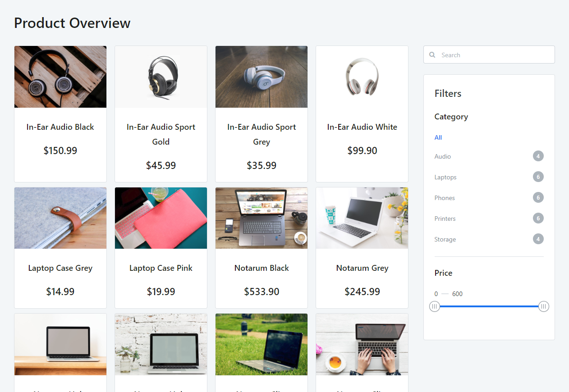
Task: Open the Notarum Grey product title
Action: (362, 268)
